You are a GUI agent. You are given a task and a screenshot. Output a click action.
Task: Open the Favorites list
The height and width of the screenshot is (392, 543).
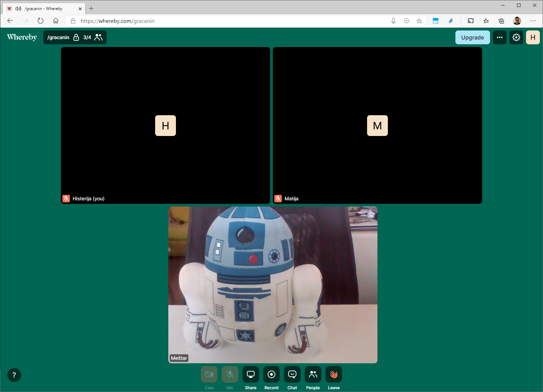coord(486,21)
